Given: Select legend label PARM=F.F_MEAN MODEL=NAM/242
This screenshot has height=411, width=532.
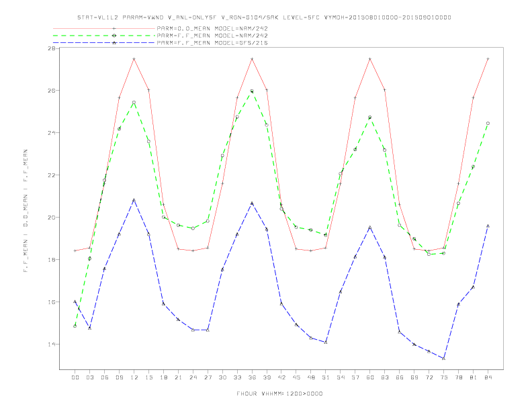Looking at the screenshot, I should pyautogui.click(x=212, y=36).
